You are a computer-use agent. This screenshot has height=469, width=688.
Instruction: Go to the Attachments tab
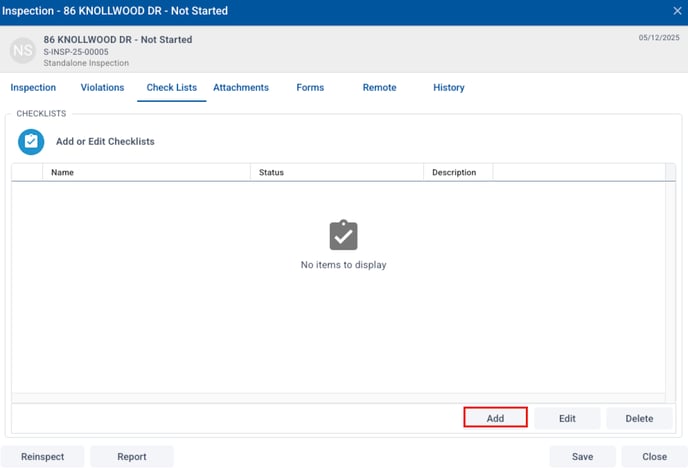(x=241, y=88)
